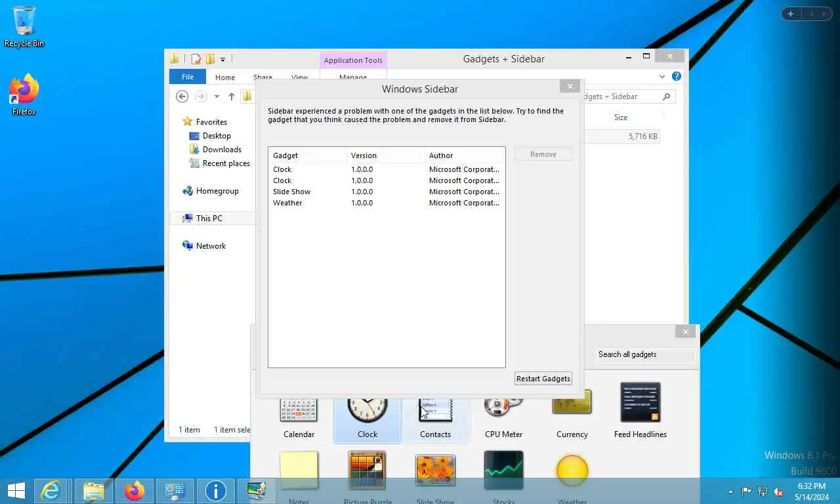This screenshot has width=840, height=504.
Task: Click the Version column header
Action: coord(386,156)
